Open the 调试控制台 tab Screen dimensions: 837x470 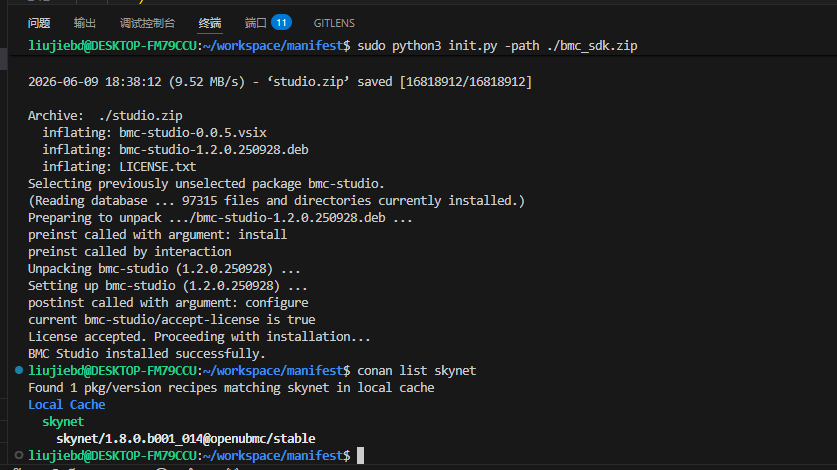[x=147, y=23]
